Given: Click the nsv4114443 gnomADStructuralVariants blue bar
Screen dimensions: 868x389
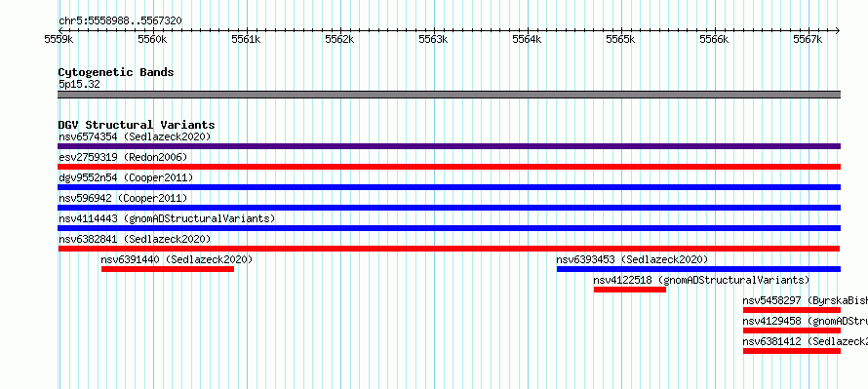Looking at the screenshot, I should [449, 228].
